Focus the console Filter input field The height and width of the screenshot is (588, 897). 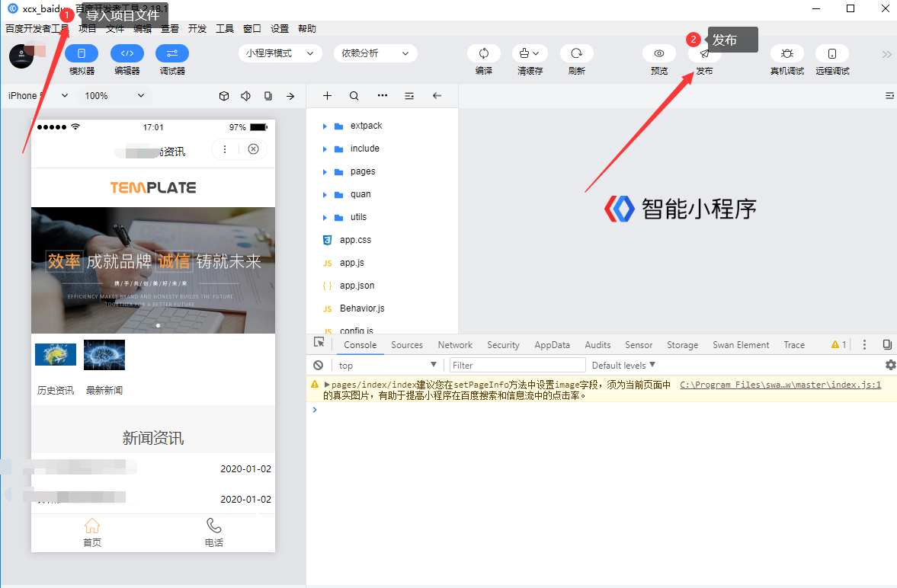[x=517, y=365]
